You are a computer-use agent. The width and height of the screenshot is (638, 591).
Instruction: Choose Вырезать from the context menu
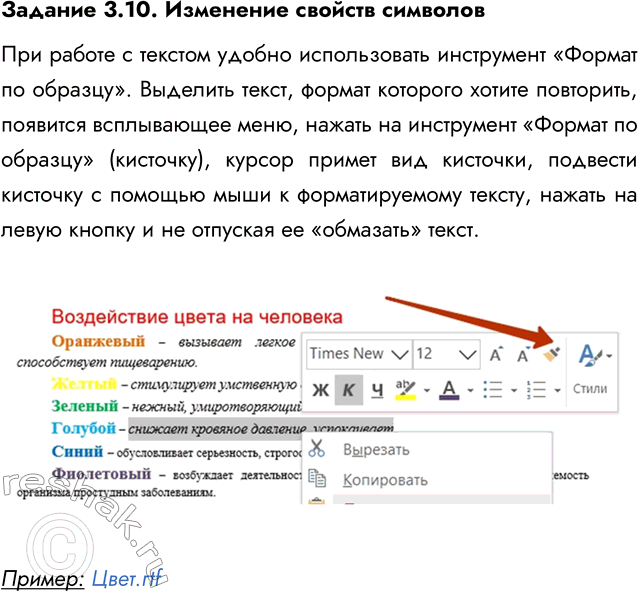376,449
